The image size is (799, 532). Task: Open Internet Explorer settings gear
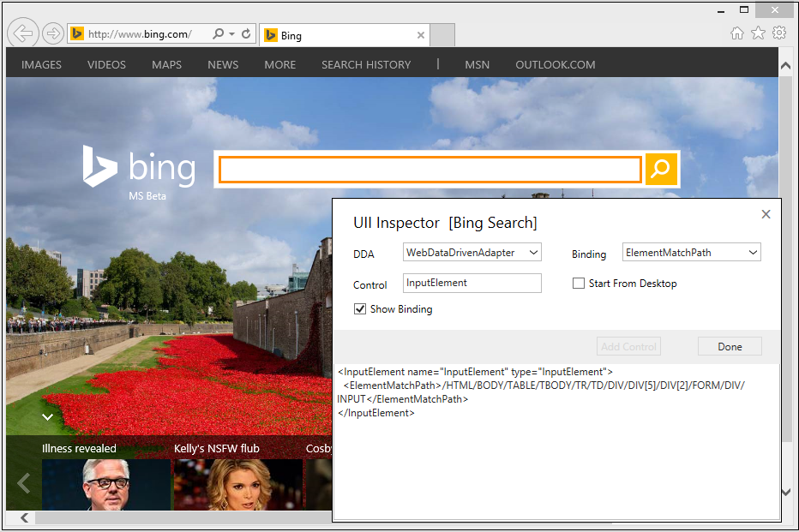point(778,31)
